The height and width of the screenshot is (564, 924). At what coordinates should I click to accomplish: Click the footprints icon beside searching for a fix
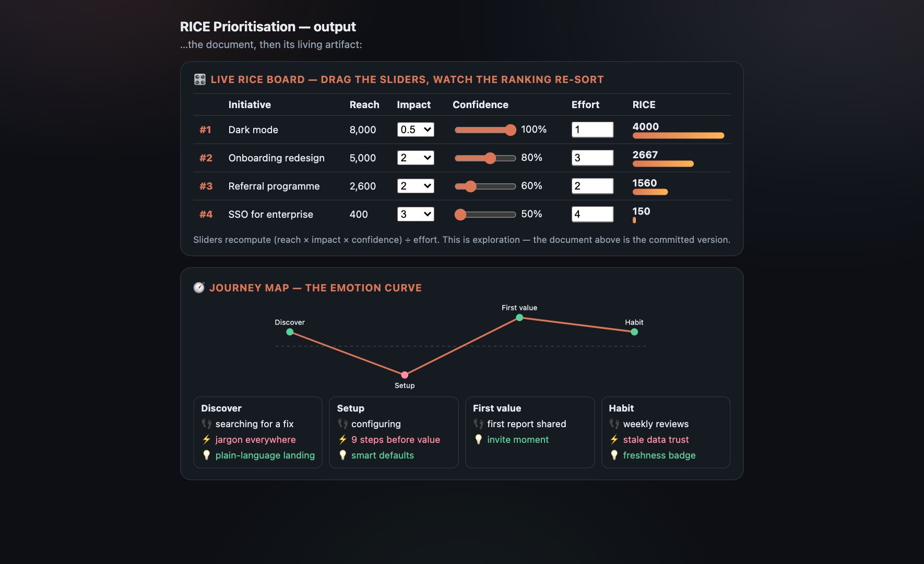[x=206, y=424]
